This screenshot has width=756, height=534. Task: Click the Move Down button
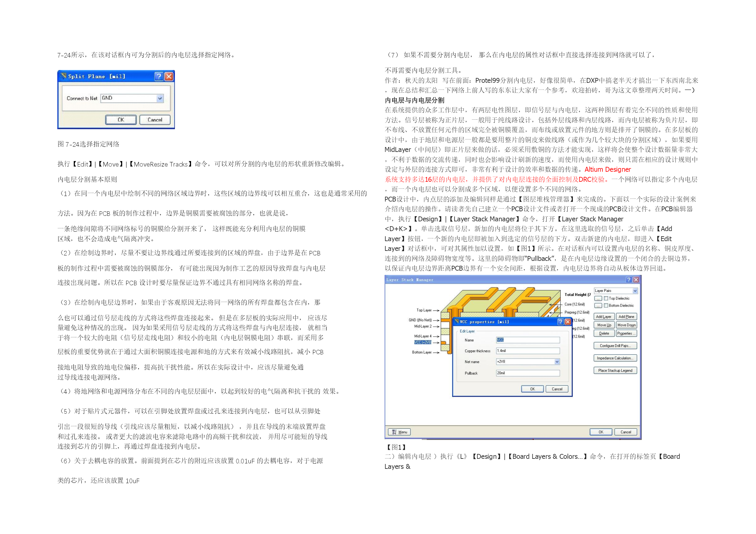coord(626,325)
